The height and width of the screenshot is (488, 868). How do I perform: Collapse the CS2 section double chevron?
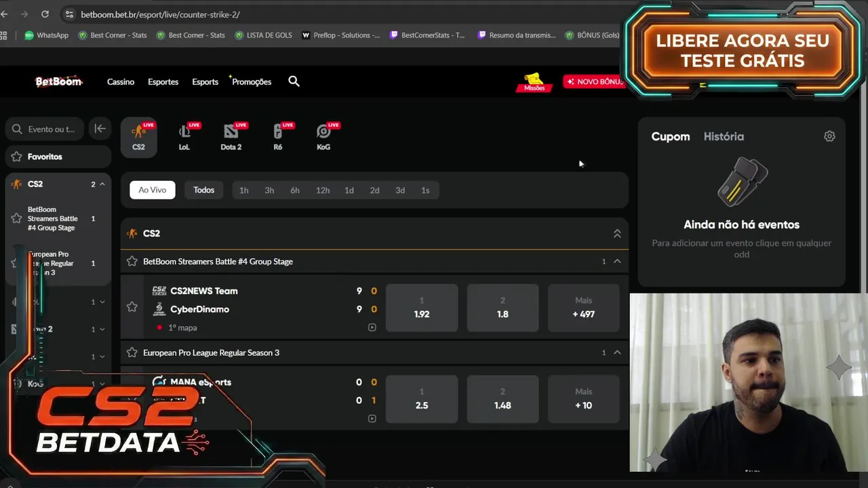pos(617,233)
